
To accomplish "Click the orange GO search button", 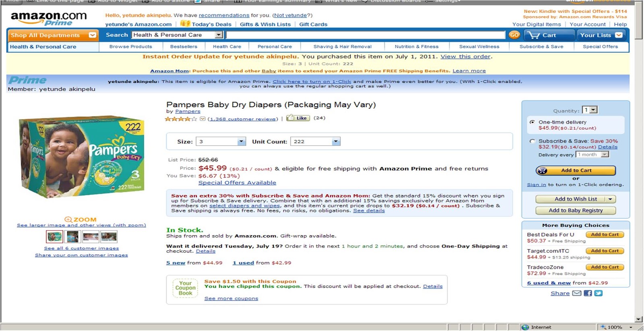I will point(514,35).
